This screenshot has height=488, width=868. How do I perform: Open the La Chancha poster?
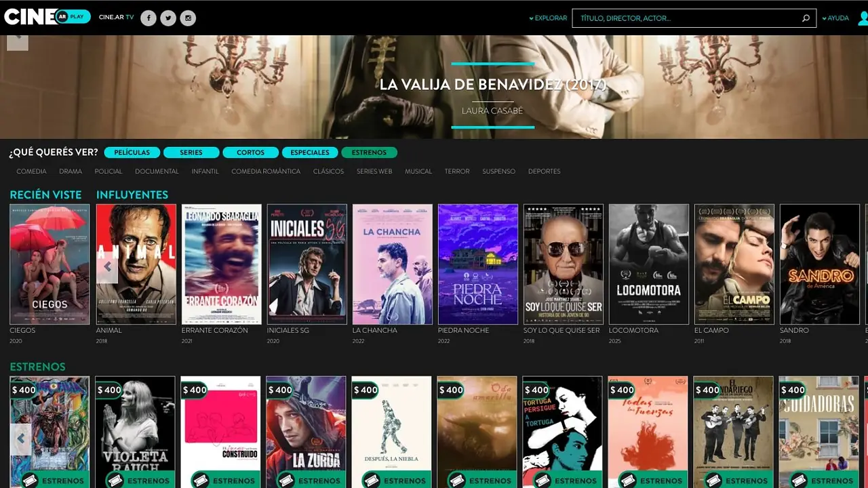pyautogui.click(x=393, y=264)
